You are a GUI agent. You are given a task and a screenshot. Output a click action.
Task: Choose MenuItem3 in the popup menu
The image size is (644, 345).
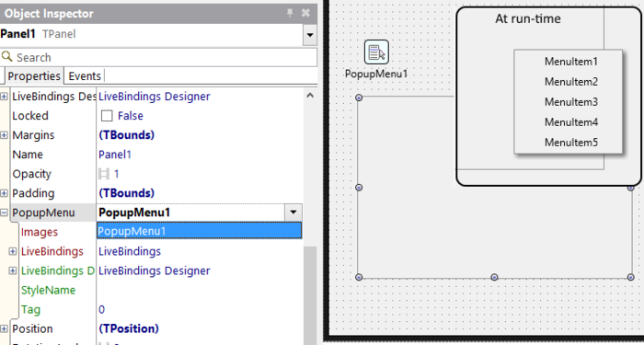pos(571,102)
